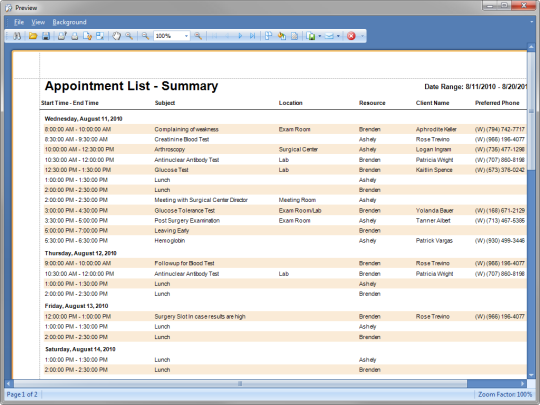The image size is (540, 405).
Task: Click the Zoom Out magnifier icon
Action: point(145,36)
